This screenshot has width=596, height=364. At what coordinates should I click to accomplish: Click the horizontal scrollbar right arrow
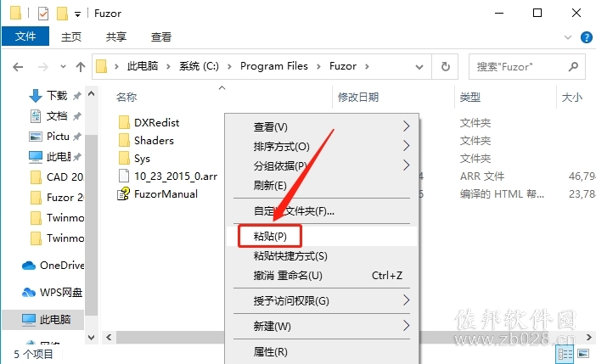point(588,337)
